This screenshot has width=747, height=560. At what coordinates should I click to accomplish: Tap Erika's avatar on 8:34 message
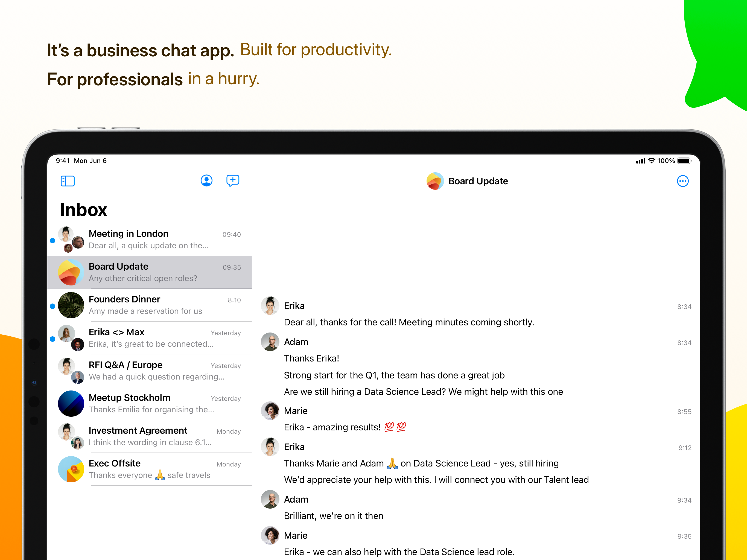pos(270,306)
